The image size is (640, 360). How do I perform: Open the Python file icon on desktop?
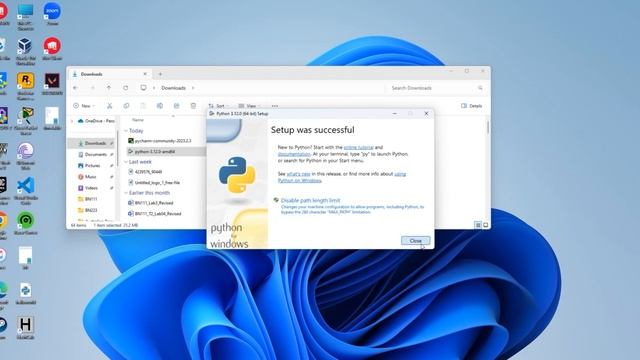pos(25,293)
